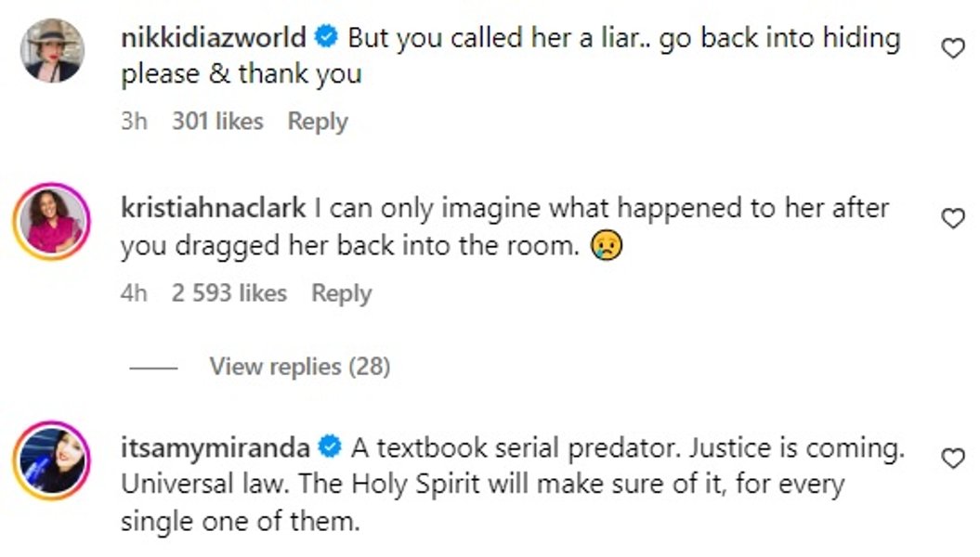Open itsamymiranda's story avatar
The image size is (980, 557).
(x=52, y=460)
